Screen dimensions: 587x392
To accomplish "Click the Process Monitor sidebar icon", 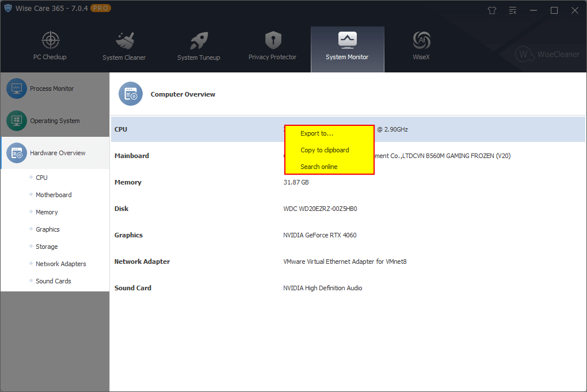I will point(17,89).
